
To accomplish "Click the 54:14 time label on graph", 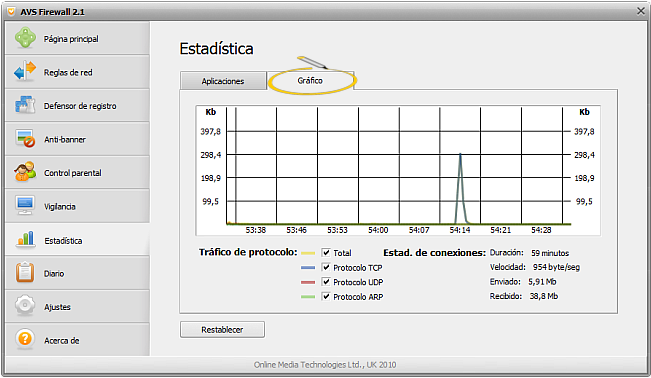I will (x=460, y=230).
